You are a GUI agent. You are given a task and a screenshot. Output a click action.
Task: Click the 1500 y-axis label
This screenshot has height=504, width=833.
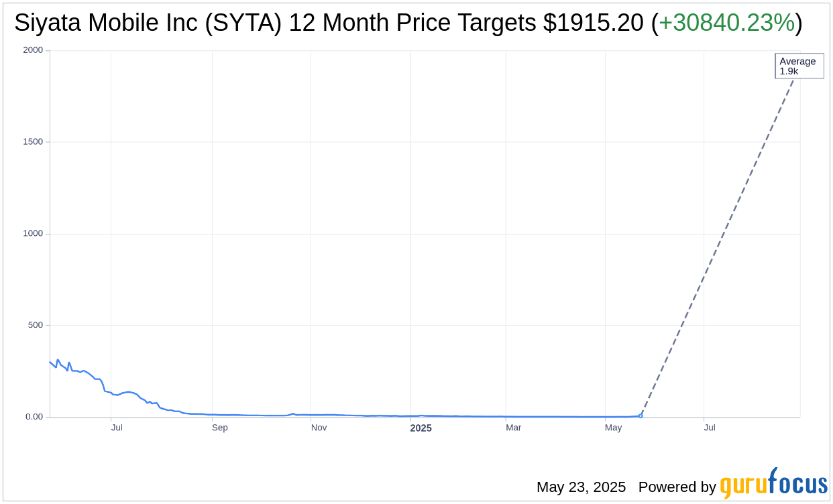tap(32, 142)
